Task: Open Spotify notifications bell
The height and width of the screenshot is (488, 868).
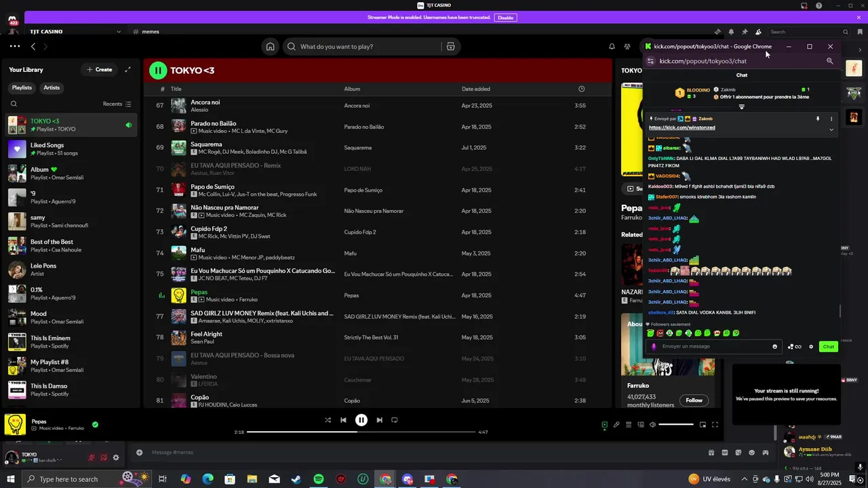Action: (x=612, y=47)
